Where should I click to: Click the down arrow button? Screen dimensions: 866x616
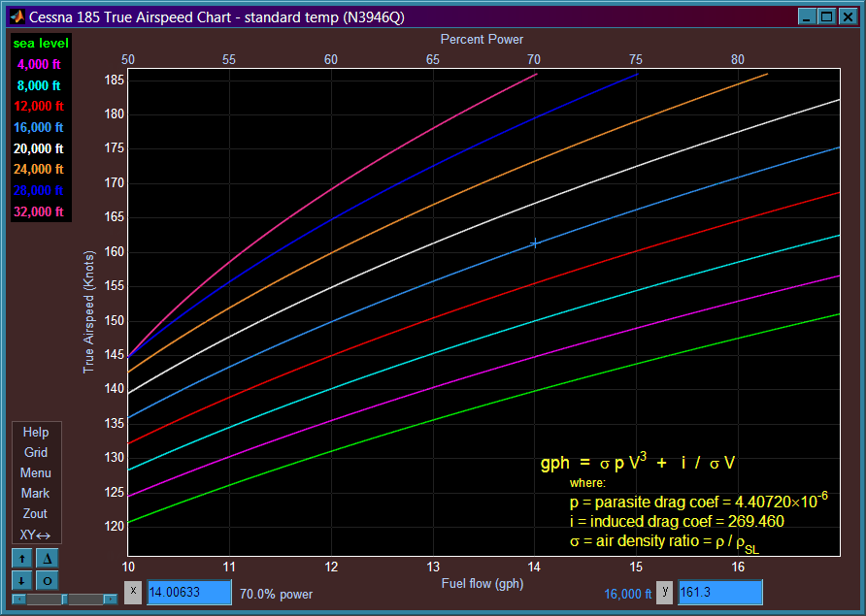[22, 581]
